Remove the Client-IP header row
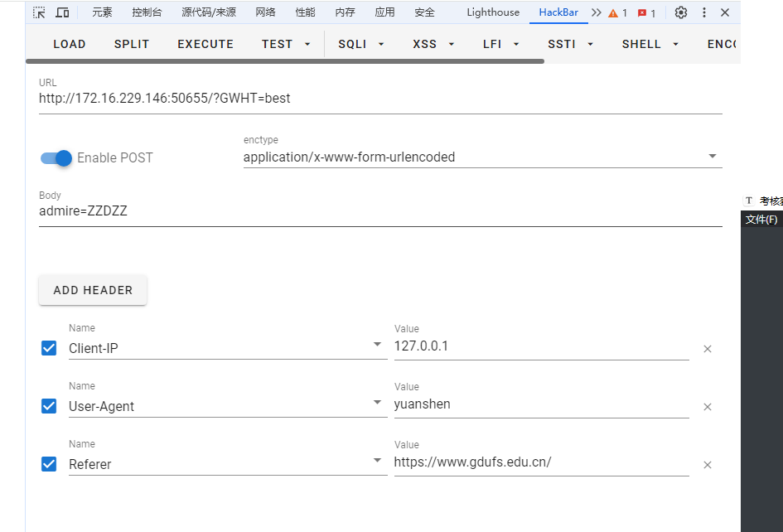Image resolution: width=783 pixels, height=532 pixels. coord(708,349)
